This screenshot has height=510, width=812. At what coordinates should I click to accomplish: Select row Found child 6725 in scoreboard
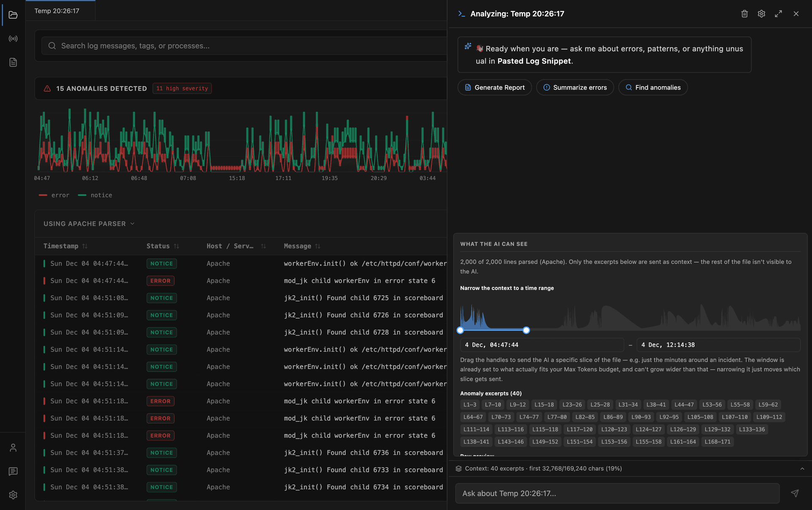coord(241,298)
